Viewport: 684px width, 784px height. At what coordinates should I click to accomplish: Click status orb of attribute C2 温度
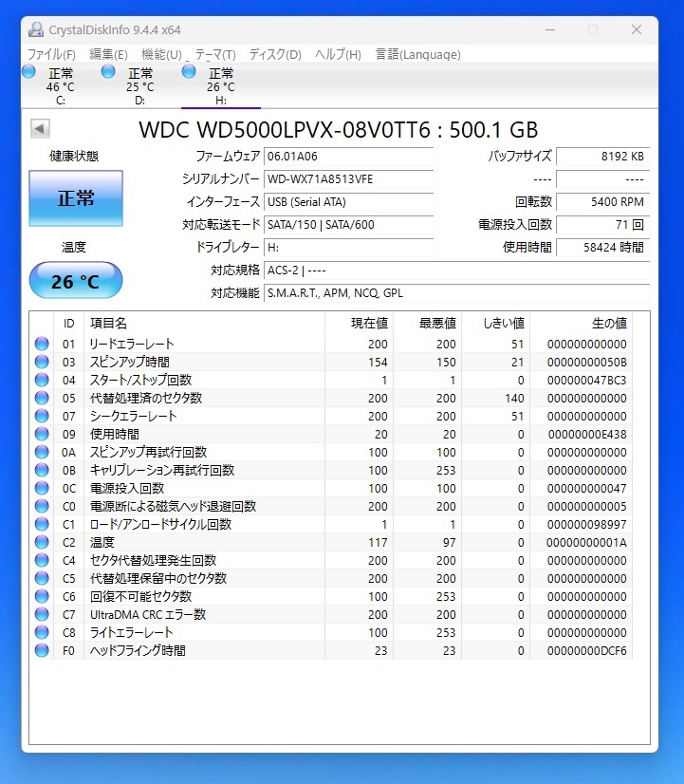42,542
